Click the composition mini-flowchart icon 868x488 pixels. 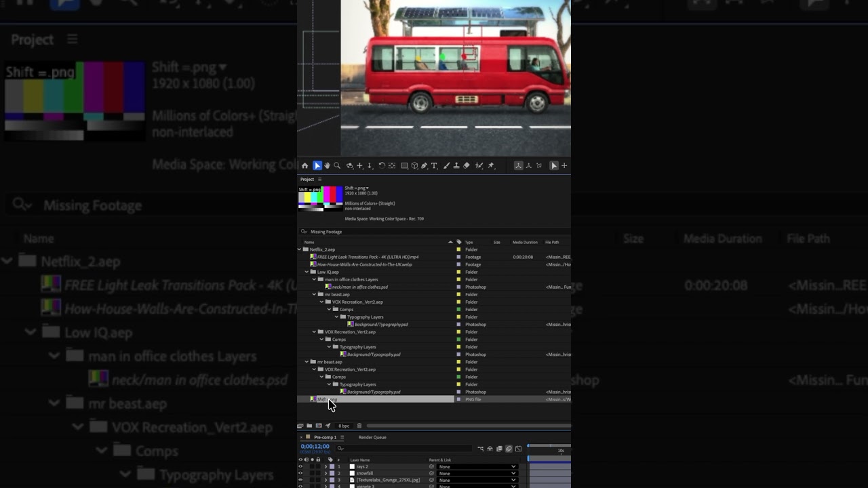click(481, 449)
